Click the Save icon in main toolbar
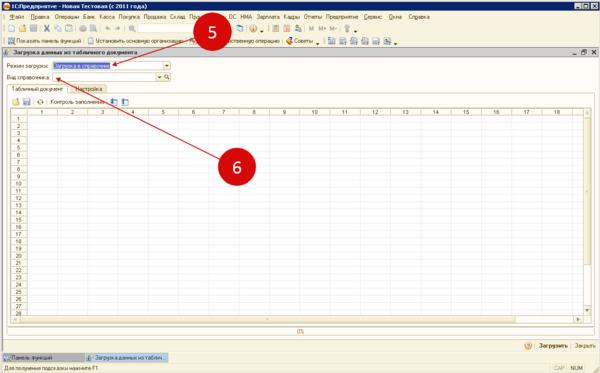600x373 pixels. (x=34, y=29)
